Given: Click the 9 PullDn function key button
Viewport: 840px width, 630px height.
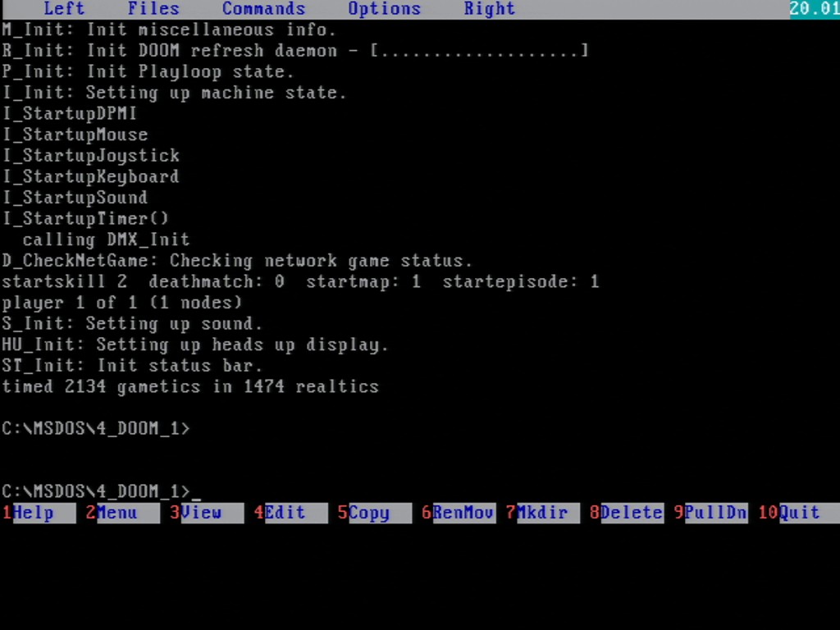Looking at the screenshot, I should point(711,513).
